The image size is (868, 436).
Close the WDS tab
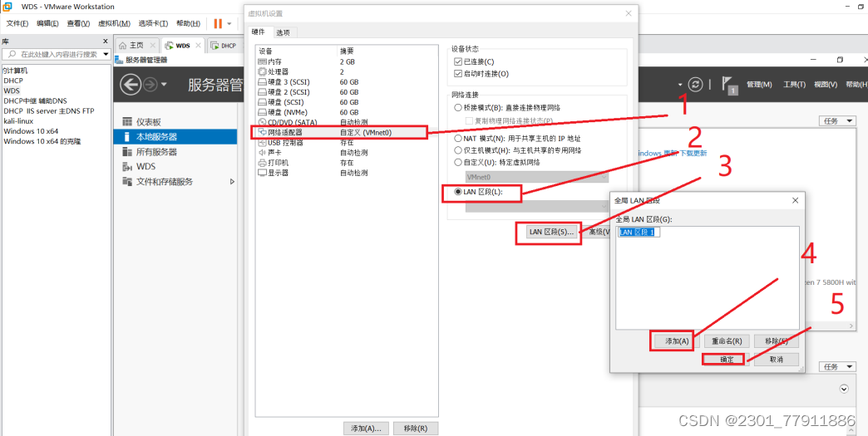[x=199, y=46]
